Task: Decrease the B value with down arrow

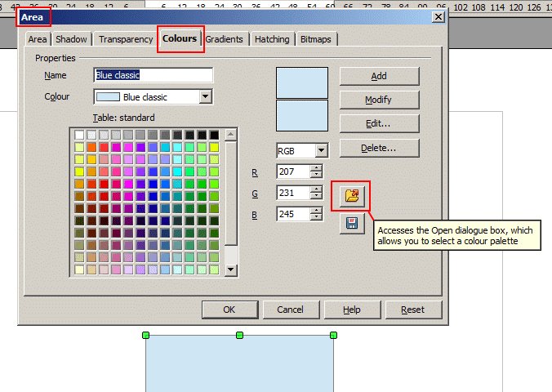Action: click(316, 218)
